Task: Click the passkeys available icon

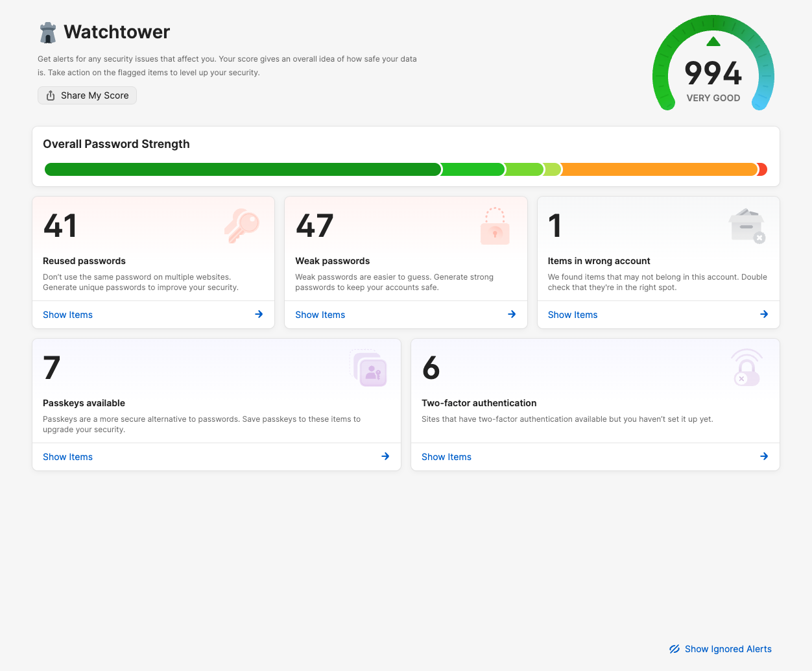Action: tap(369, 368)
